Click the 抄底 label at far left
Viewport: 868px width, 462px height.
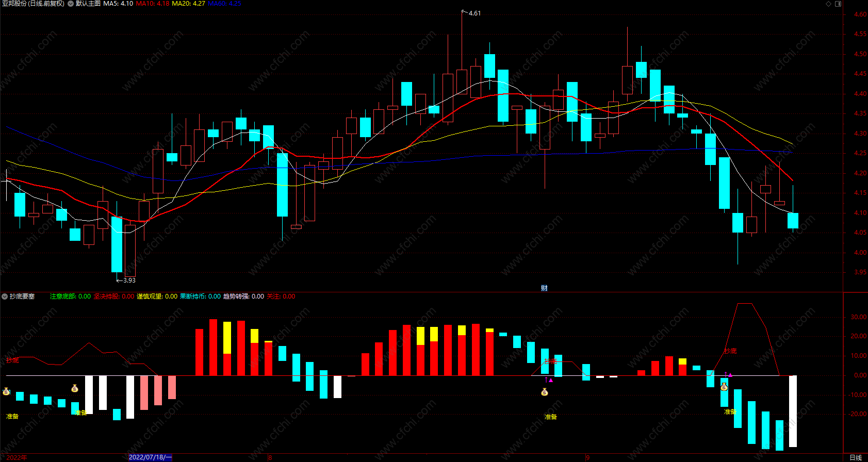coord(12,360)
